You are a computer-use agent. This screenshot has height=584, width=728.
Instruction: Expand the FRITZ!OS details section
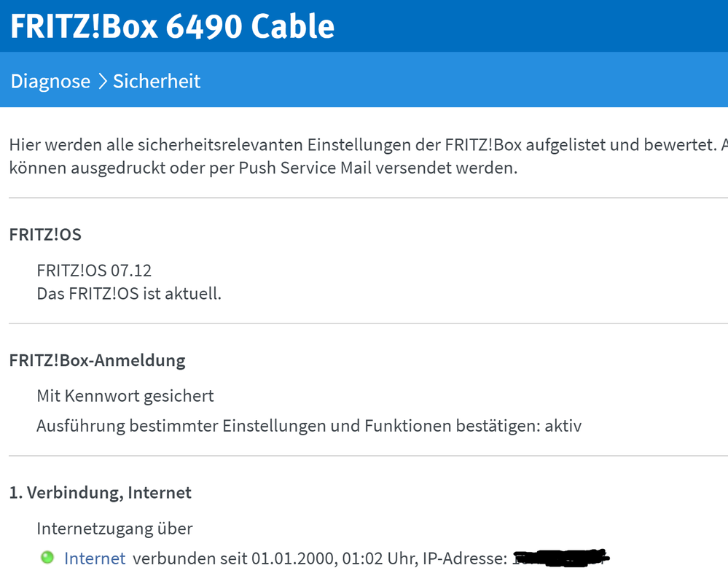pyautogui.click(x=45, y=235)
